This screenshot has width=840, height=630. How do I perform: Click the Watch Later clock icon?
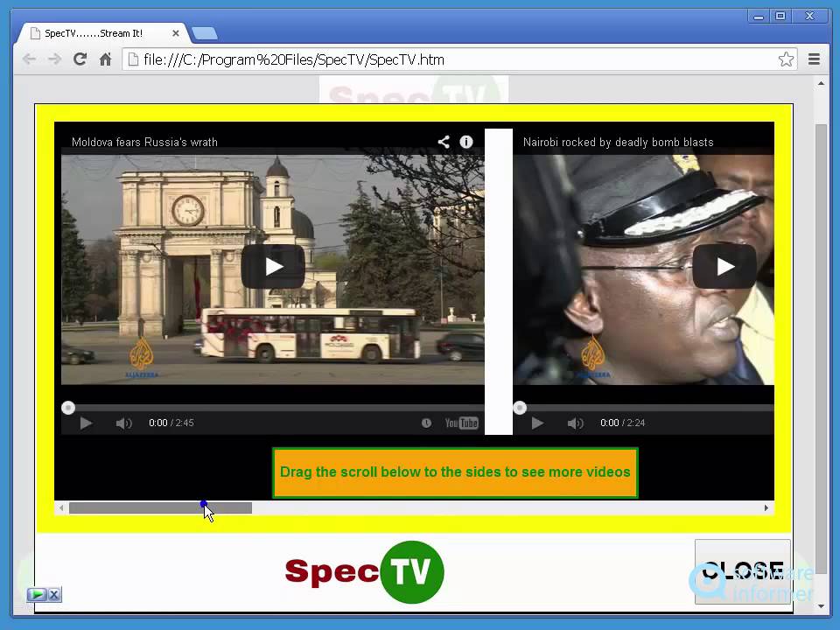click(426, 423)
